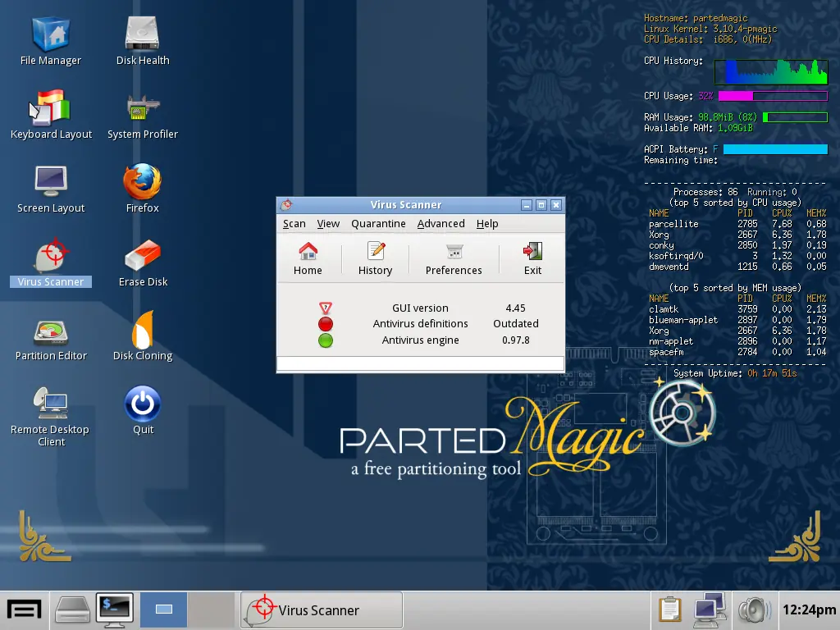Click the 'Outdated' definitions status text
Image resolution: width=840 pixels, height=630 pixels.
516,323
